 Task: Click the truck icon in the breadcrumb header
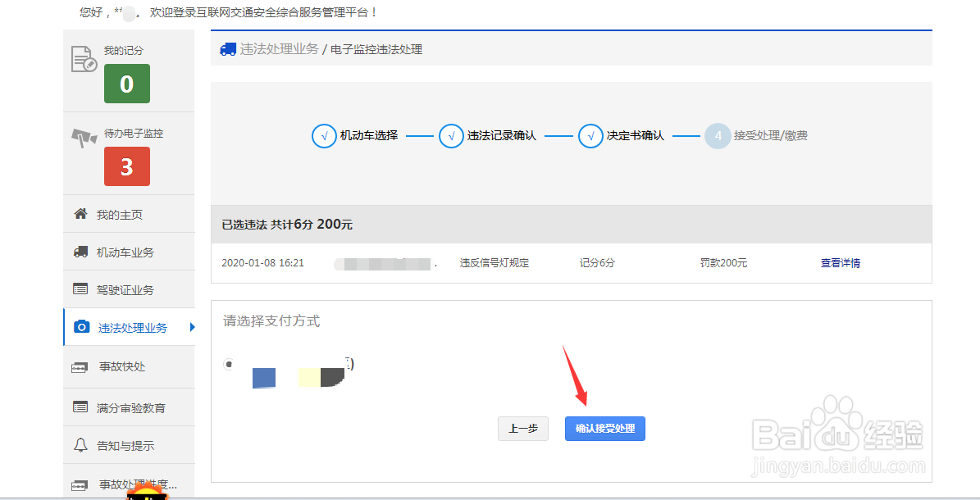point(227,48)
